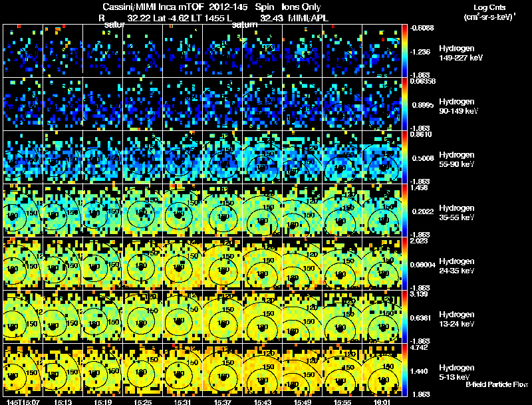Click the Hydrogen 55-90 keV label
Screen dimensions: 532x405
tap(457, 160)
